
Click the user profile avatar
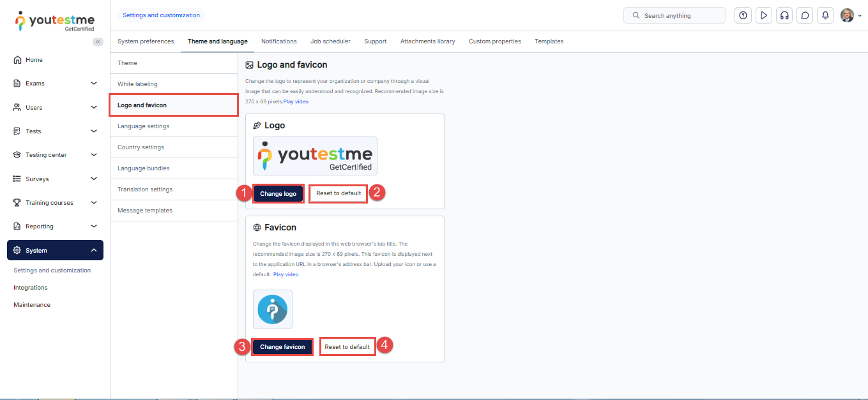[847, 15]
